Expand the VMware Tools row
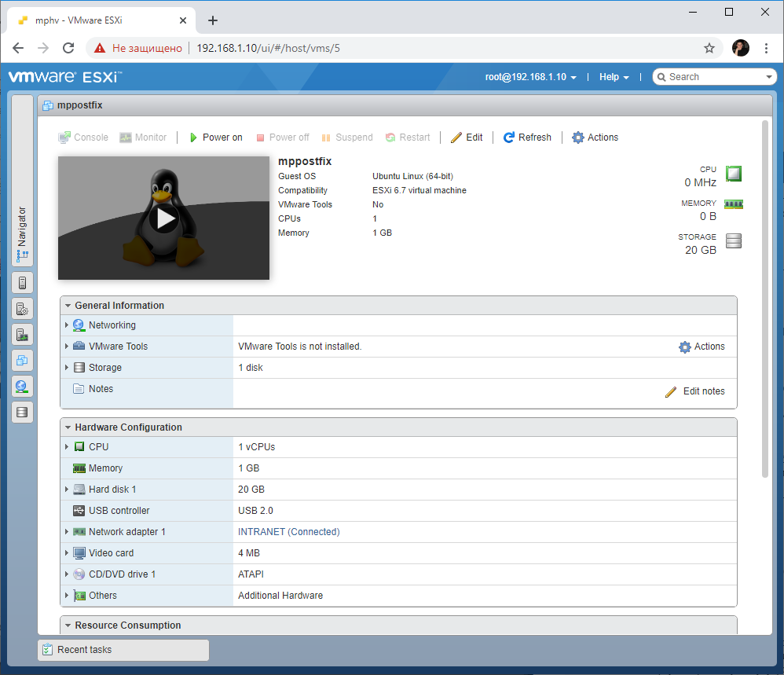Viewport: 784px width, 675px height. 67,347
